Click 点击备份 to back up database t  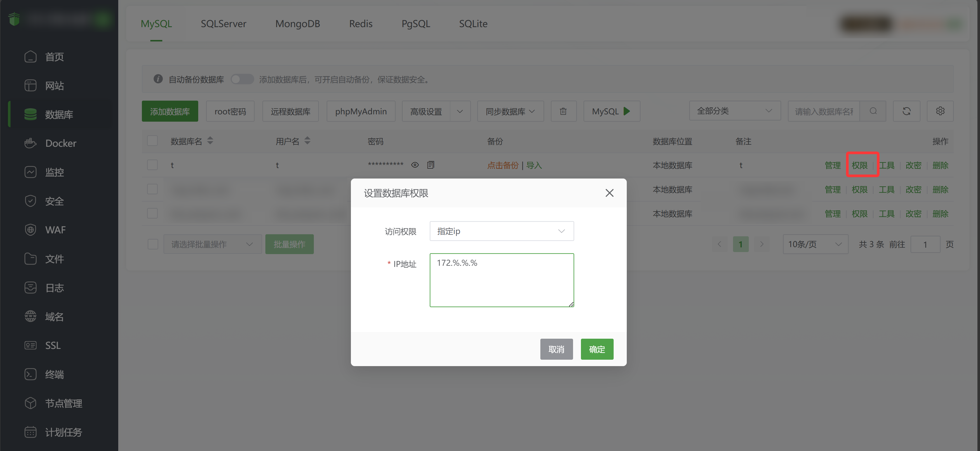click(503, 165)
